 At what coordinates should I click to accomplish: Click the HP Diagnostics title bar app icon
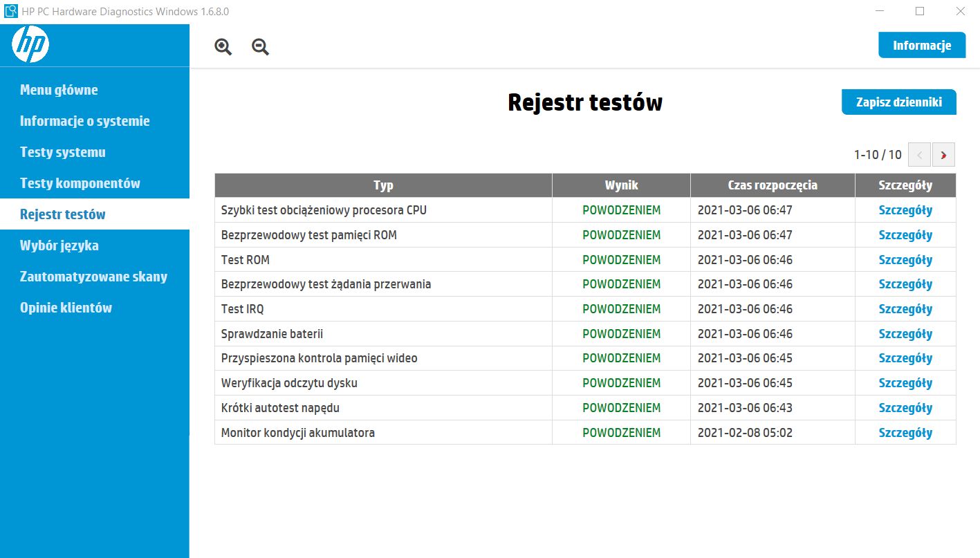[11, 12]
